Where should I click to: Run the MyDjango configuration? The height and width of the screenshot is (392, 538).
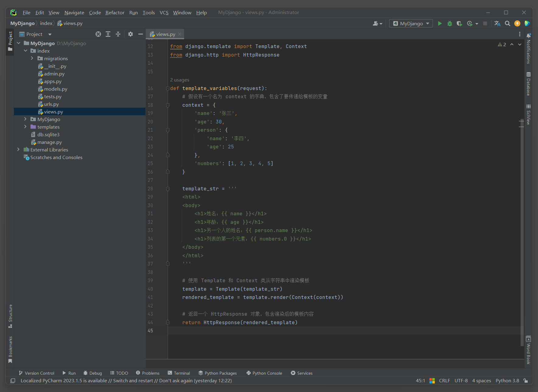tap(440, 23)
